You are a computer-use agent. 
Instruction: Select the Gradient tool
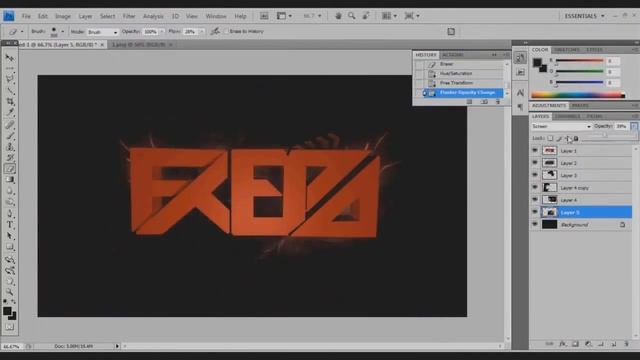10,180
